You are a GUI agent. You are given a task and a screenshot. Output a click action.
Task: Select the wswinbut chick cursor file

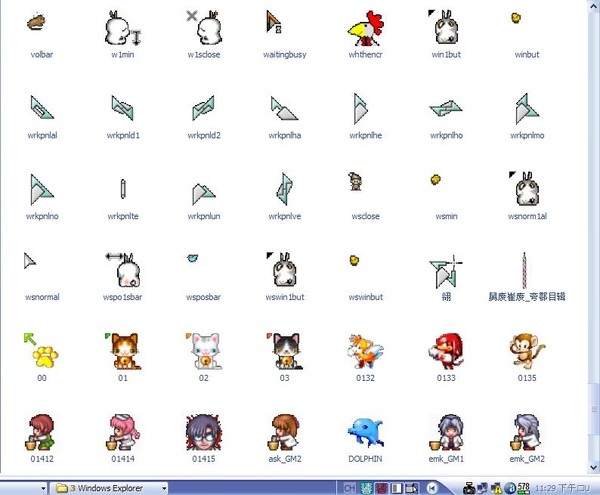pos(354,260)
